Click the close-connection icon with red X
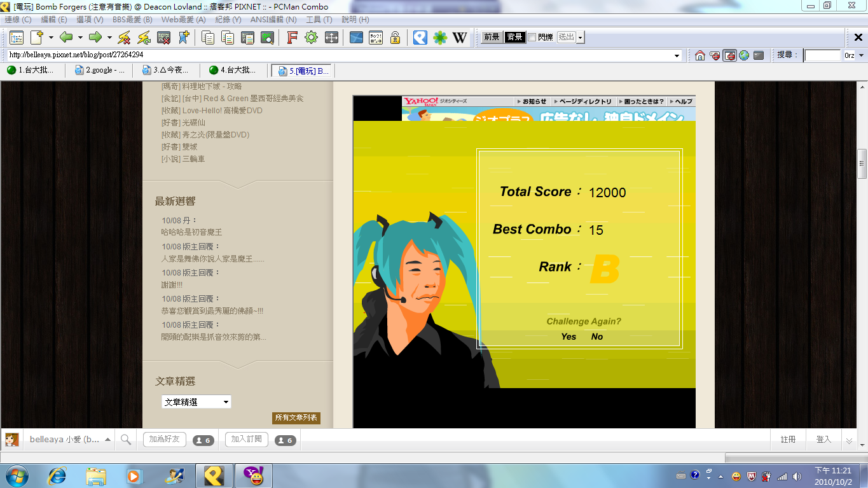The width and height of the screenshot is (868, 488). pyautogui.click(x=163, y=38)
